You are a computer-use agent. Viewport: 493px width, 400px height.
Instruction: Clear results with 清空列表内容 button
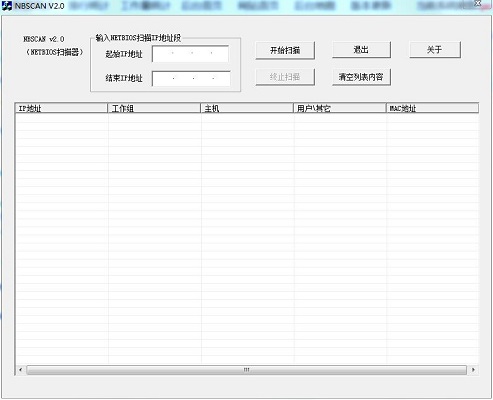point(361,77)
